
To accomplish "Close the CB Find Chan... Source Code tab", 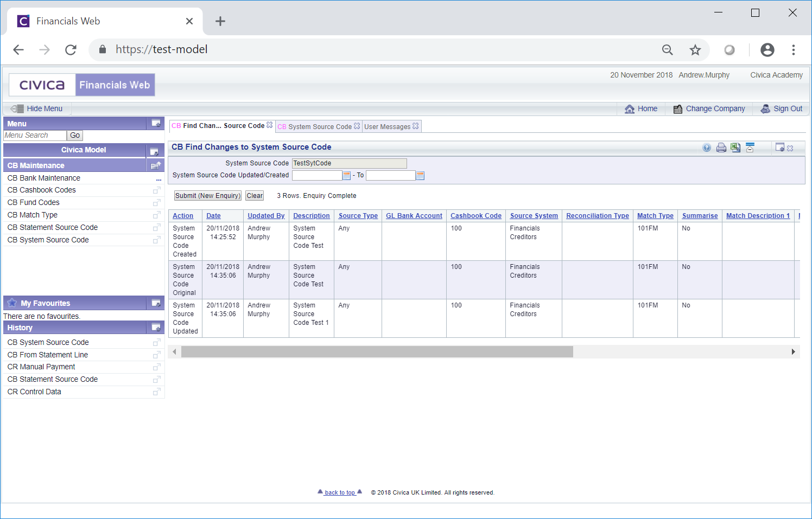I will tap(269, 125).
